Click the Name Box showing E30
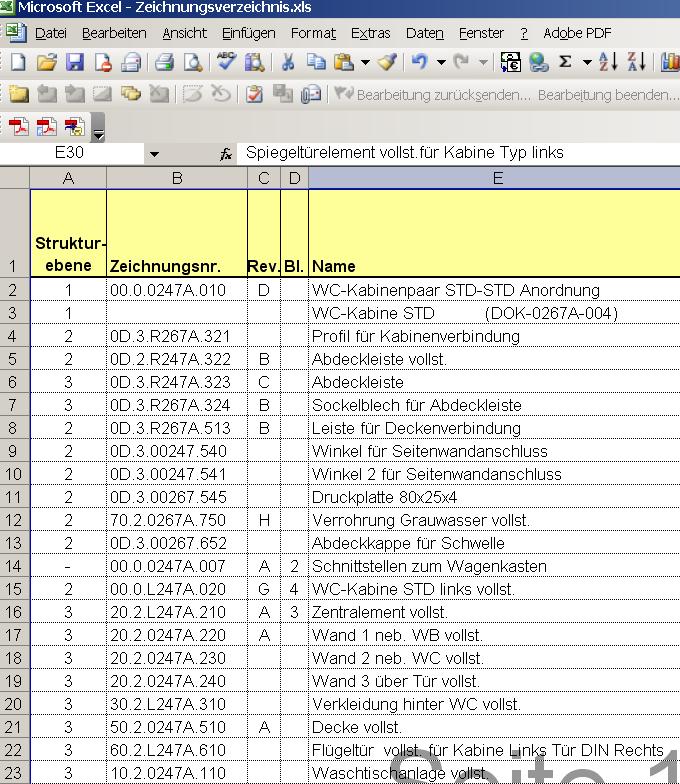Image resolution: width=680 pixels, height=784 pixels. 72,153
